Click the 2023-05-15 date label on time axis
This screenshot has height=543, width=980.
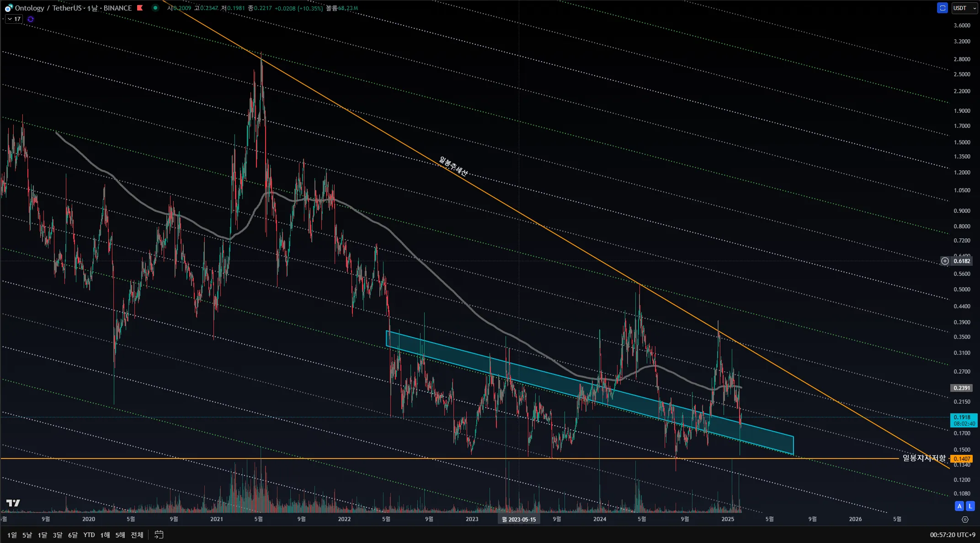[519, 519]
